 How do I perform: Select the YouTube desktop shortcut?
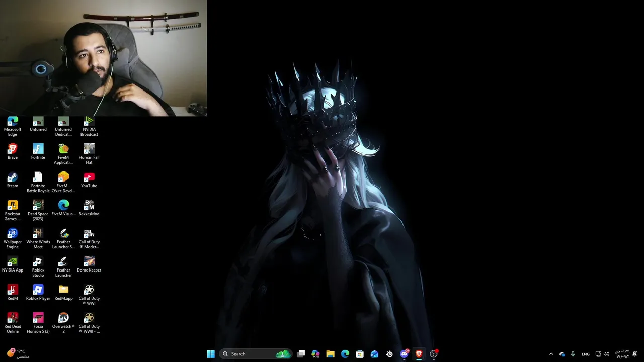pyautogui.click(x=89, y=180)
